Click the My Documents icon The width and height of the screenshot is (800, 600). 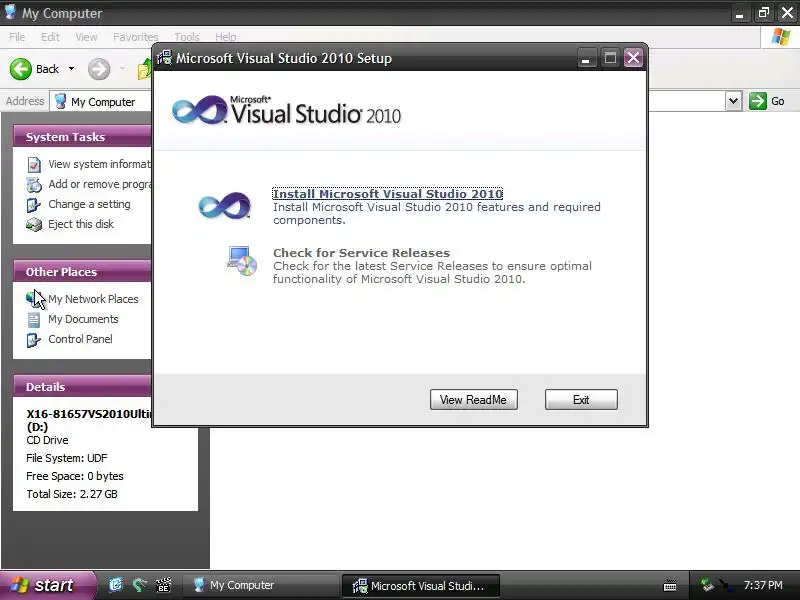(34, 319)
